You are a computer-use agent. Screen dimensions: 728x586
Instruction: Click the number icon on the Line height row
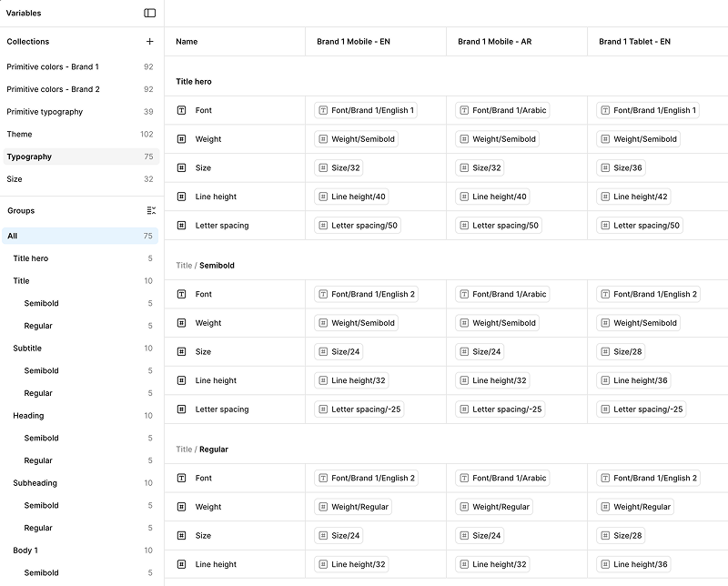coord(182,196)
